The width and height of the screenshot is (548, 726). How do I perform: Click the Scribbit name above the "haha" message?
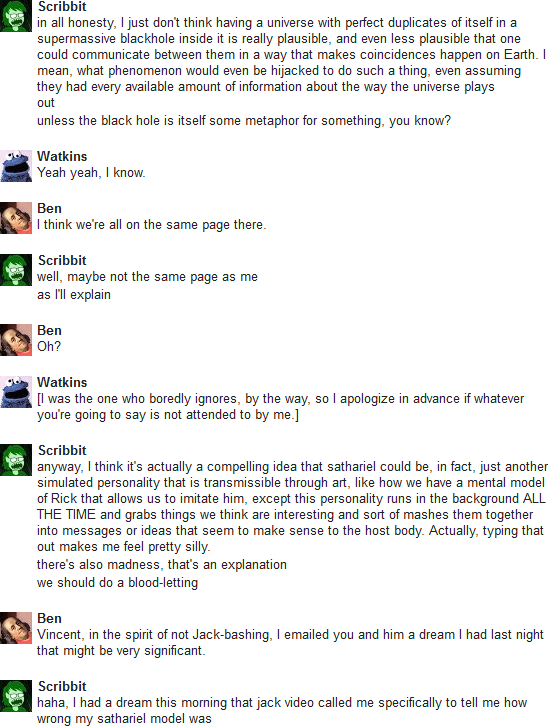pyautogui.click(x=62, y=687)
